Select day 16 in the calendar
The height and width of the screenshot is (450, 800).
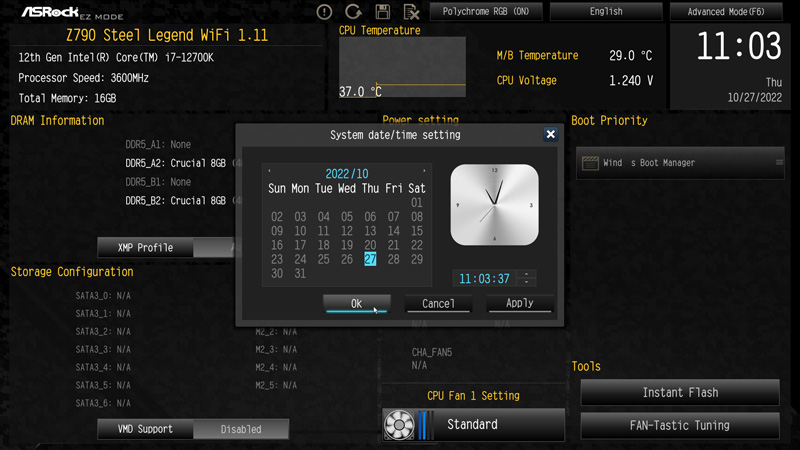coord(277,245)
